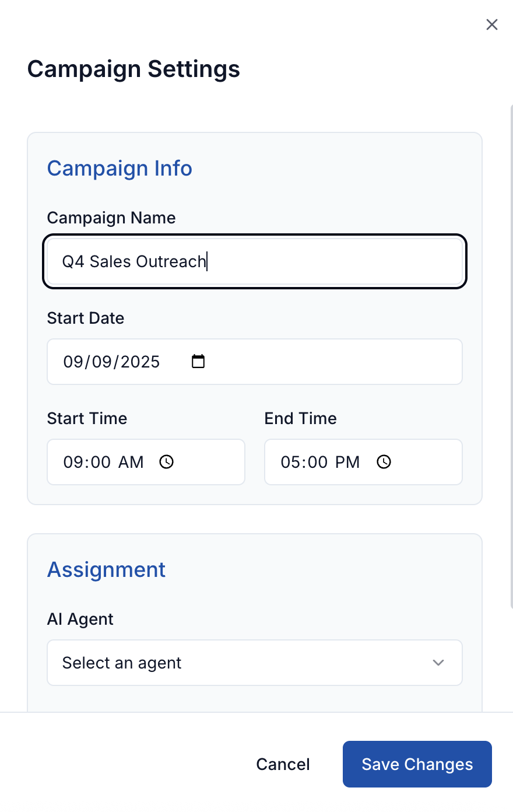This screenshot has height=812, width=513.
Task: Open the calendar picker icon in Start Date
Action: pos(198,362)
